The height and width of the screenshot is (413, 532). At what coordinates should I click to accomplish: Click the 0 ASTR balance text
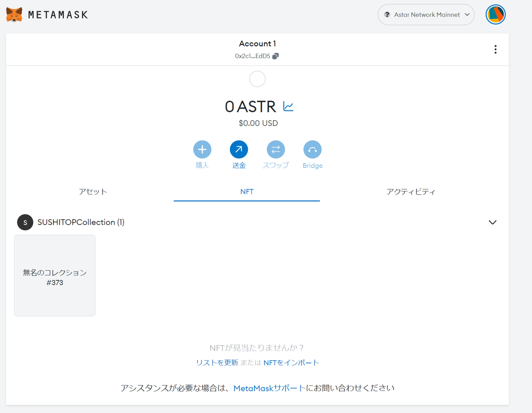pos(251,107)
